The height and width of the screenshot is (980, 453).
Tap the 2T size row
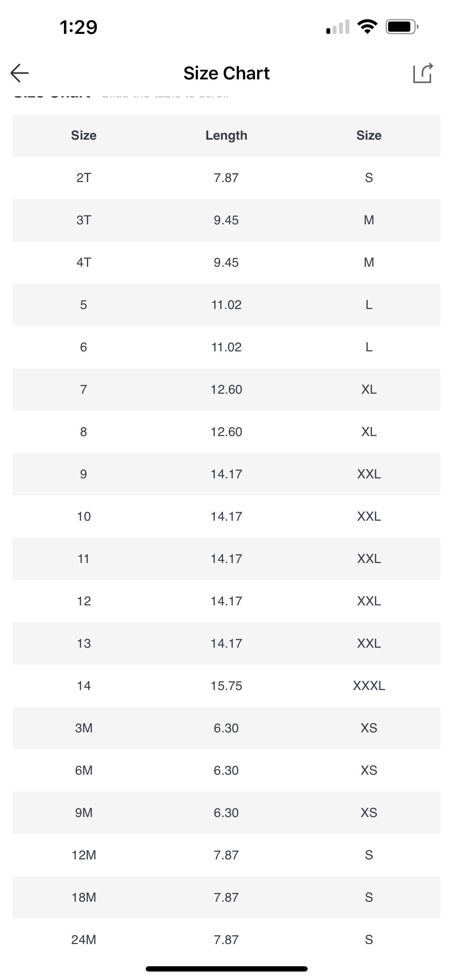[x=226, y=178]
